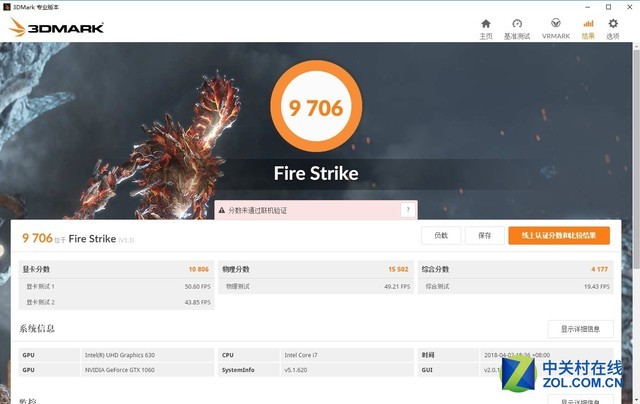Maximize the 3DMark window
The image size is (640, 404).
(608, 7)
